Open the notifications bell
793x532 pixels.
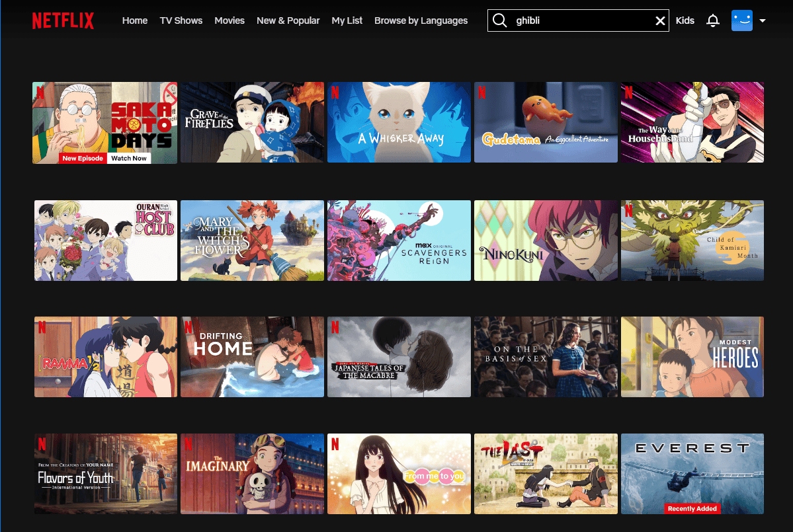point(712,20)
